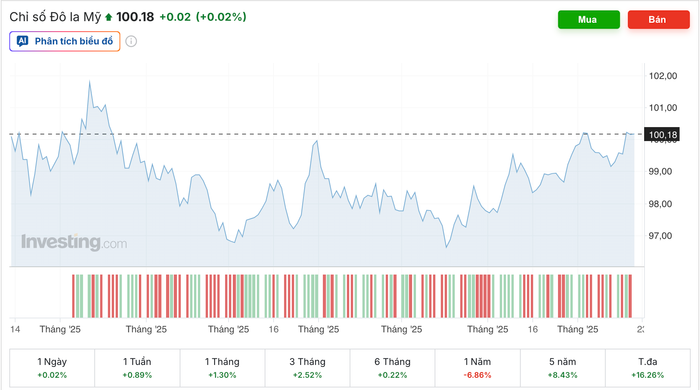Select the 5 năm period
The width and height of the screenshot is (700, 390).
pos(562,368)
